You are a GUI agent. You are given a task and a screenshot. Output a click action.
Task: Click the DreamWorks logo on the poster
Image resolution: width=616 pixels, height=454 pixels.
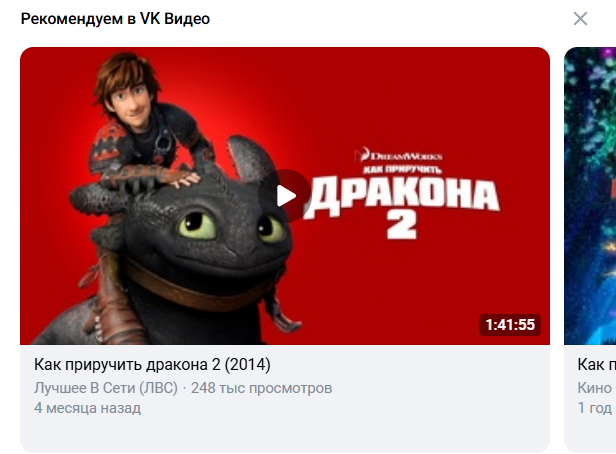[x=399, y=156]
